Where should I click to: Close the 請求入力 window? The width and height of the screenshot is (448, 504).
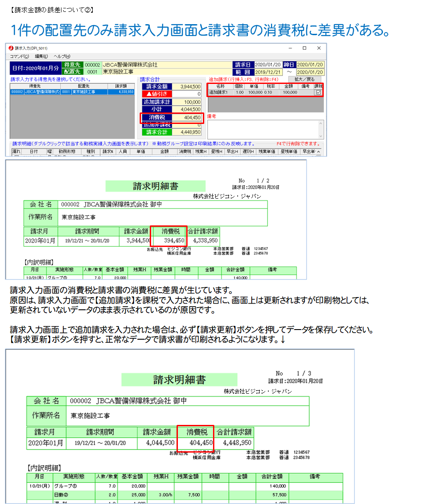(x=319, y=48)
